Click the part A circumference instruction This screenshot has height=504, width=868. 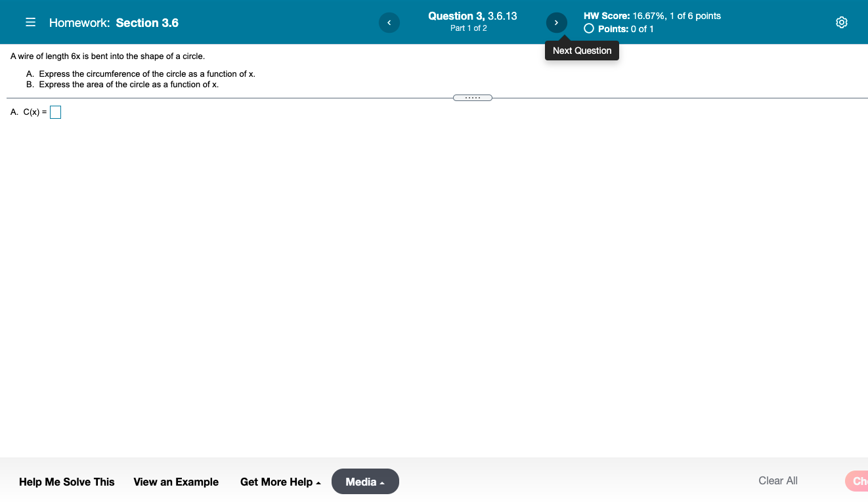(x=141, y=74)
